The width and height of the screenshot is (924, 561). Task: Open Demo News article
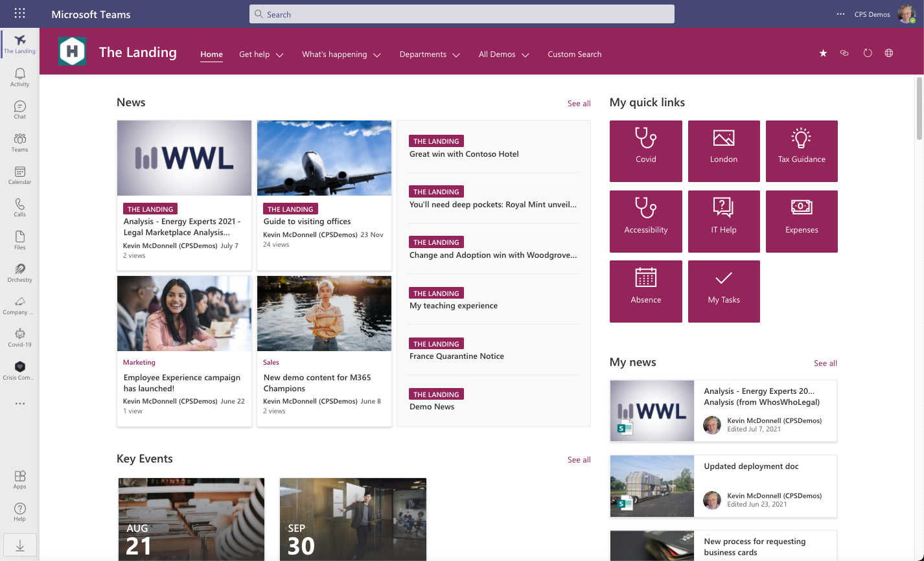[x=432, y=407]
